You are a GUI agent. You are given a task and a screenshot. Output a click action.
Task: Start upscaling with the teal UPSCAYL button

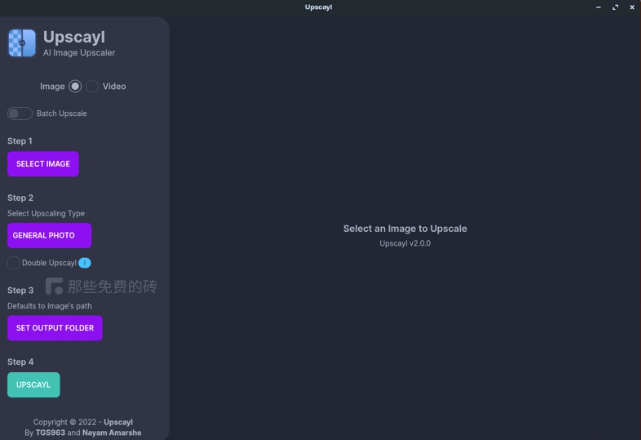coord(33,385)
